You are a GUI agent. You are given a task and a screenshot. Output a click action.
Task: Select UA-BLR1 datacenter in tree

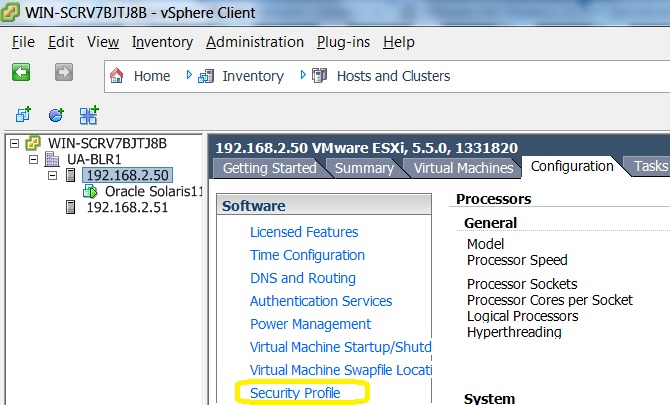coord(94,159)
